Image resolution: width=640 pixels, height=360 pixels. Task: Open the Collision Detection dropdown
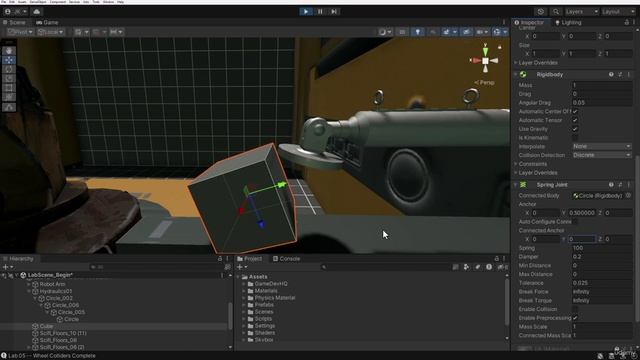[602, 155]
